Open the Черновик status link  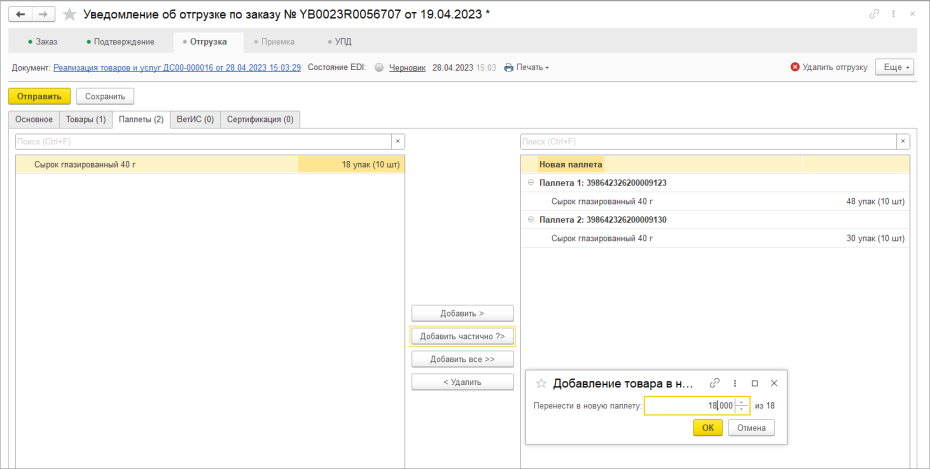tap(407, 68)
